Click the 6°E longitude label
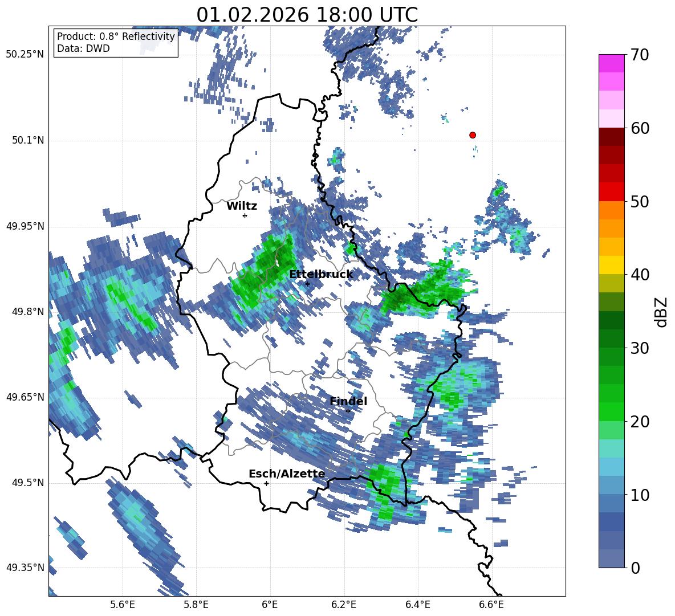The width and height of the screenshot is (675, 616). tap(270, 605)
